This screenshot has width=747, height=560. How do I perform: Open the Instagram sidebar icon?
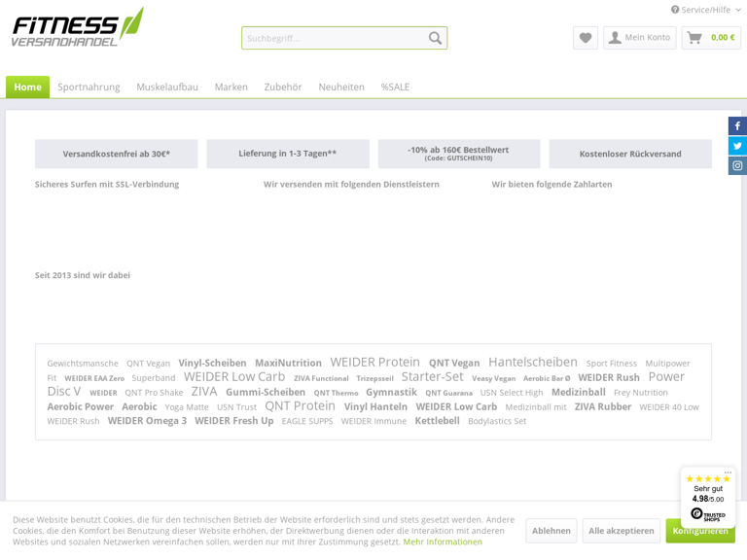[737, 165]
